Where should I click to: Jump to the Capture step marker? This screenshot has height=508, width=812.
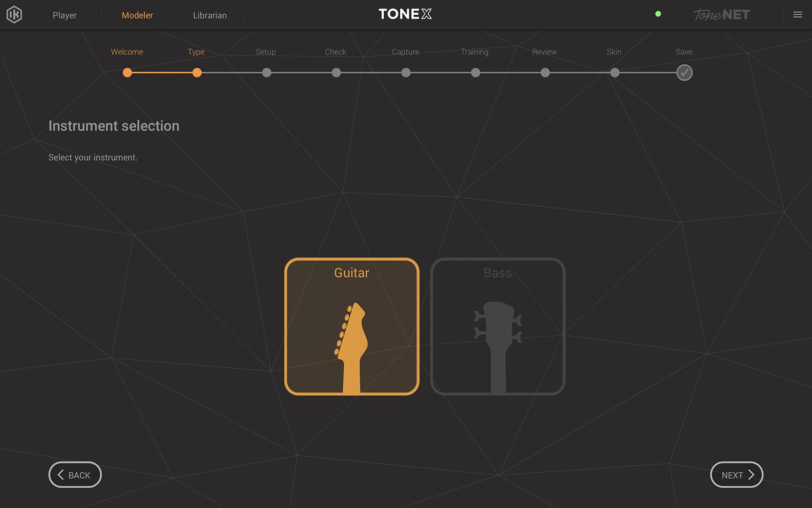tap(406, 72)
